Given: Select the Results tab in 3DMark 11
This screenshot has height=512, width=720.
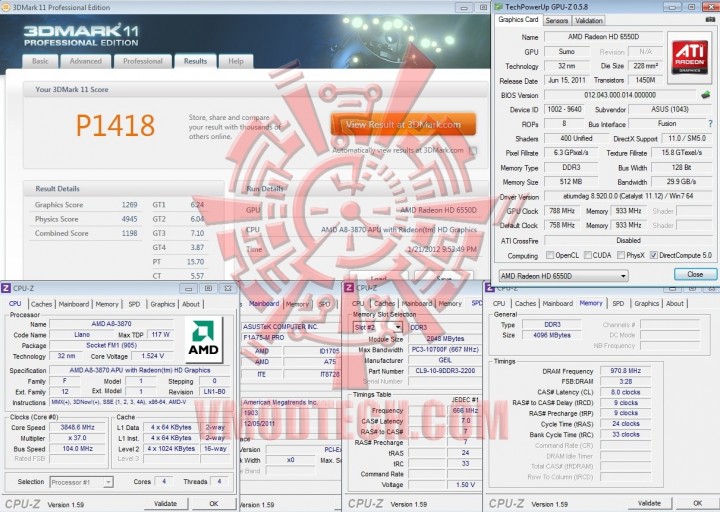Looking at the screenshot, I should (195, 61).
